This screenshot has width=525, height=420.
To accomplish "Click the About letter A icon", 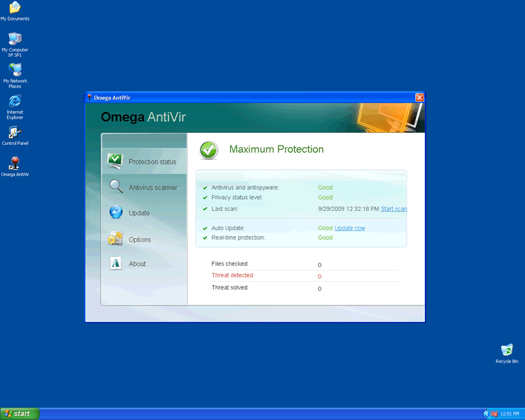I will coord(116,263).
